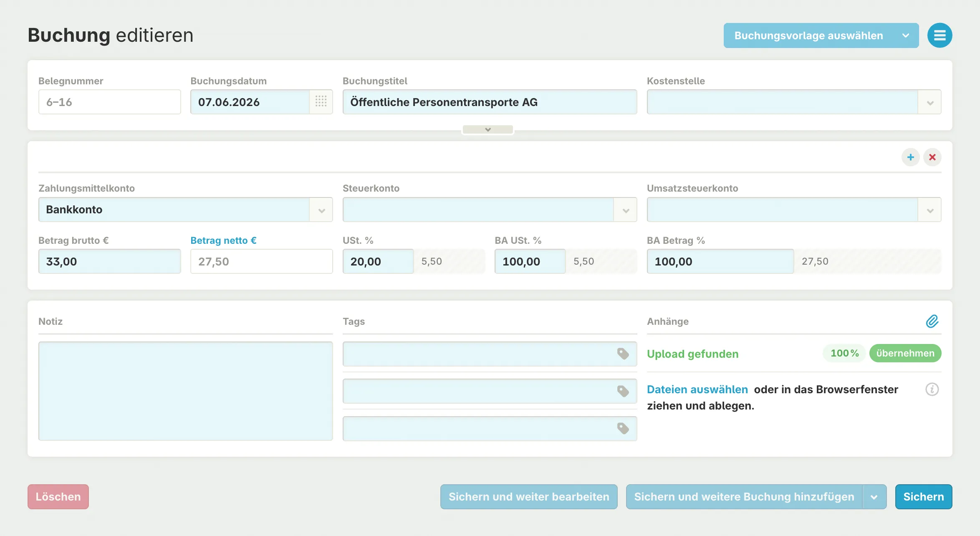This screenshot has width=980, height=536.
Task: Add a booking row with the plus icon
Action: coord(910,157)
